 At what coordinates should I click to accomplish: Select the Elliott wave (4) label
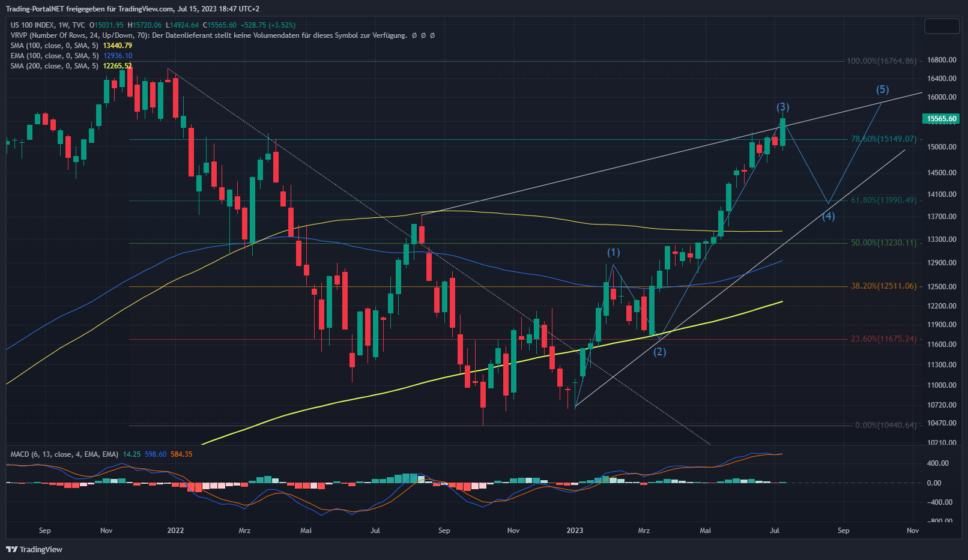pyautogui.click(x=828, y=216)
